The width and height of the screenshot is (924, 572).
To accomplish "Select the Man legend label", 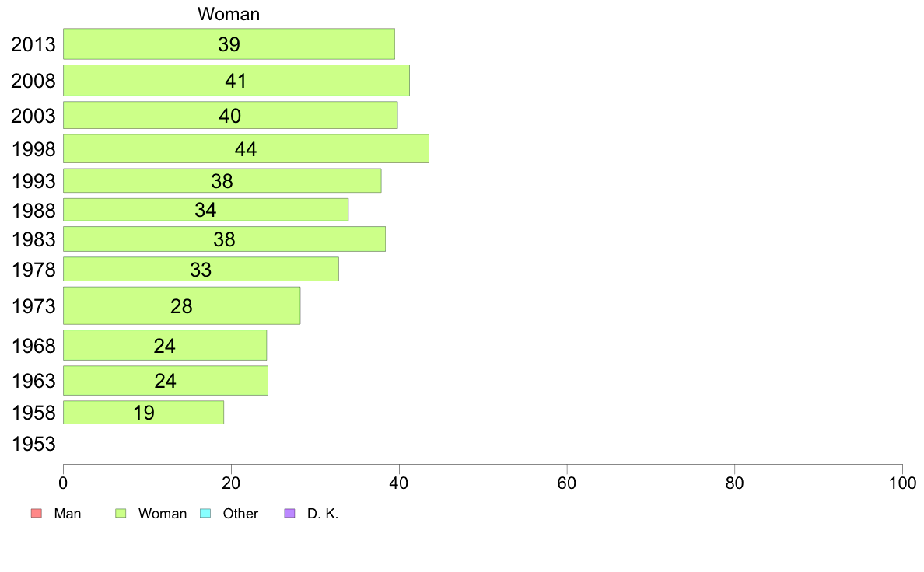I will 68,514.
